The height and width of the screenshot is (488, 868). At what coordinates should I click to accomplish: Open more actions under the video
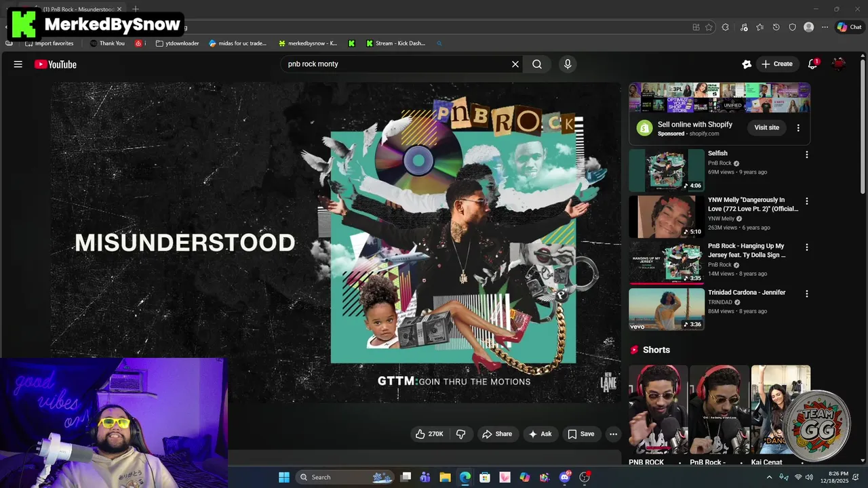click(x=613, y=434)
